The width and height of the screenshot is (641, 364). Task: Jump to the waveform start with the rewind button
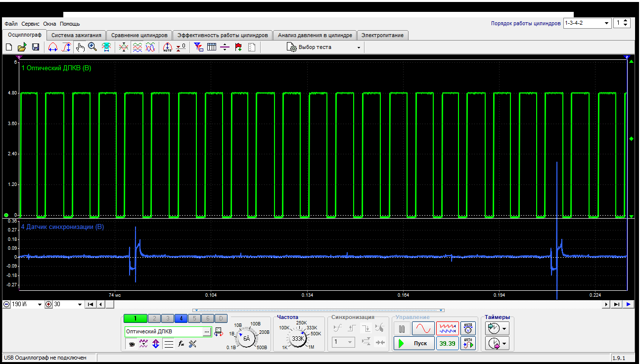[91, 305]
